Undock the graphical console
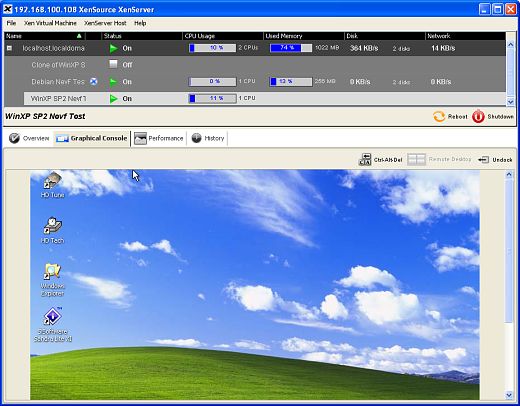Viewport: 520px width, 406px height. [495, 160]
